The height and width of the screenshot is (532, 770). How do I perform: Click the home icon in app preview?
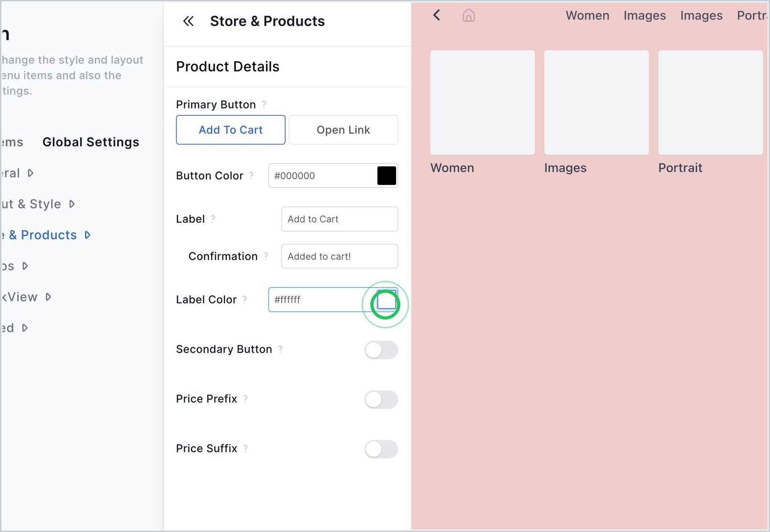[469, 16]
